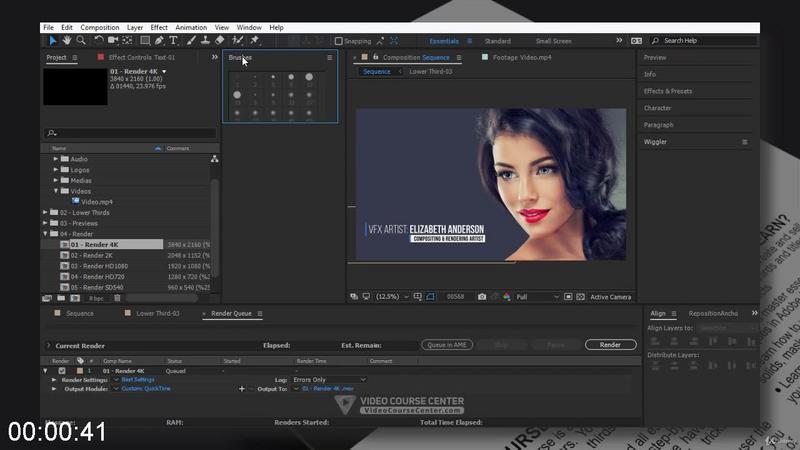This screenshot has width=800, height=450.
Task: Select the Selection arrow tool
Action: click(53, 40)
